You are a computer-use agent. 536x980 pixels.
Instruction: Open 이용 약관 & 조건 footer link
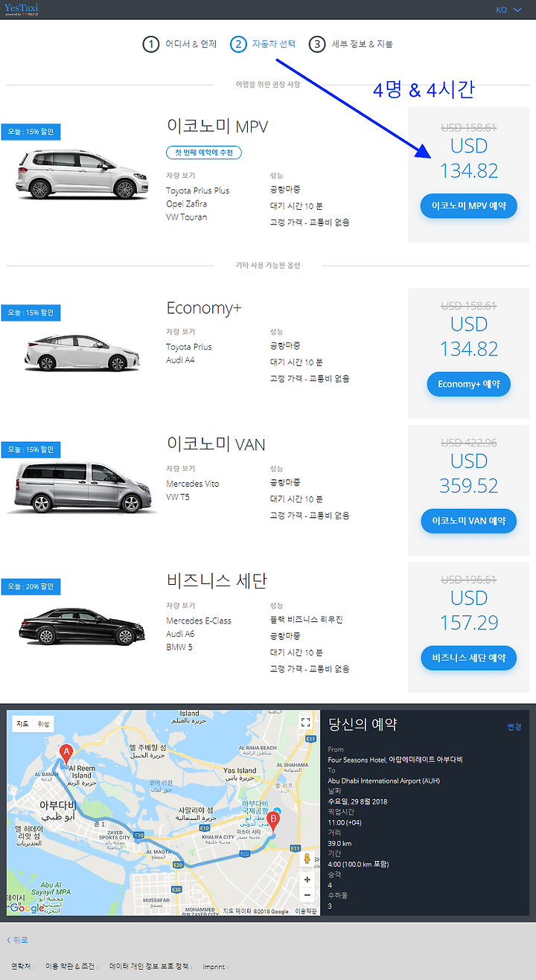(x=70, y=967)
